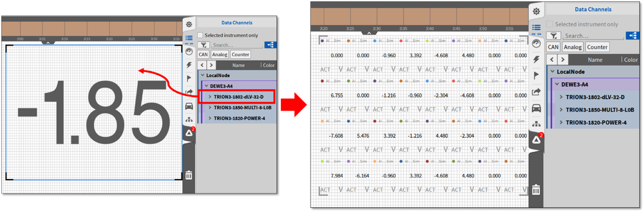
Task: Click the car icon in the left screenshot's sidebar
Action: (189, 106)
